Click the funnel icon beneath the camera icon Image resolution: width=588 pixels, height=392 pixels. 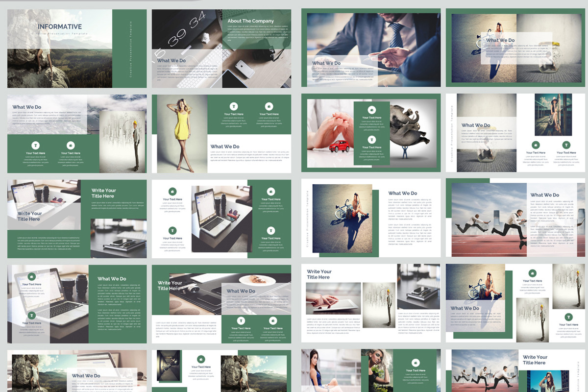tap(372, 139)
